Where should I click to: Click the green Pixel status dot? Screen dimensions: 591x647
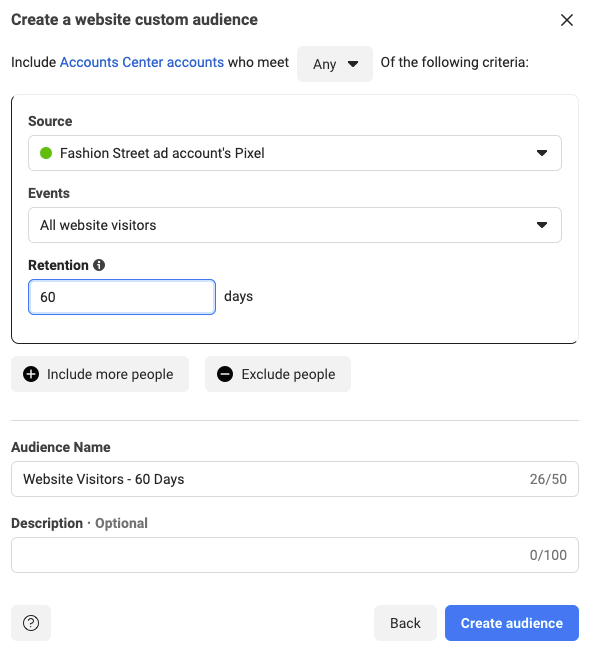[46, 153]
